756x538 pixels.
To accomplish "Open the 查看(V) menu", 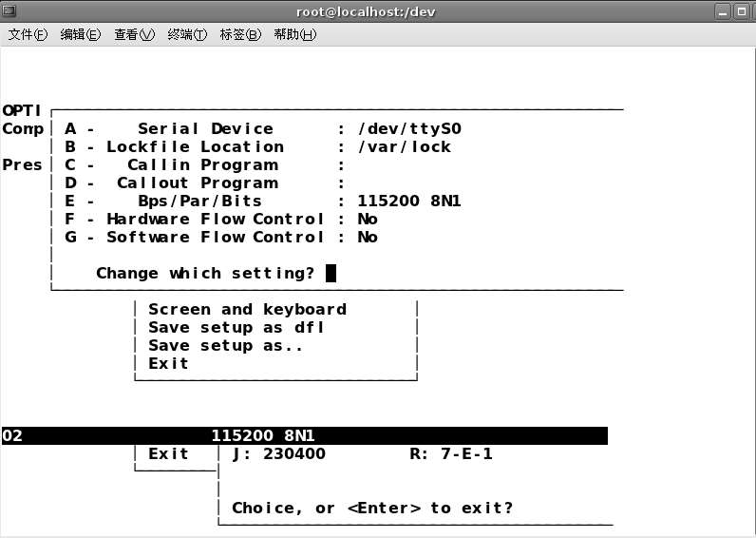I will (x=134, y=34).
